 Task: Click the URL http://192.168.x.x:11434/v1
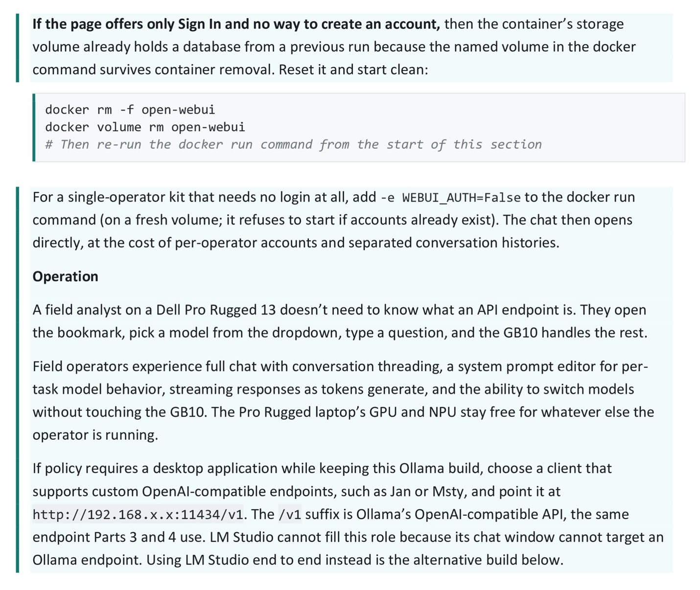point(138,515)
